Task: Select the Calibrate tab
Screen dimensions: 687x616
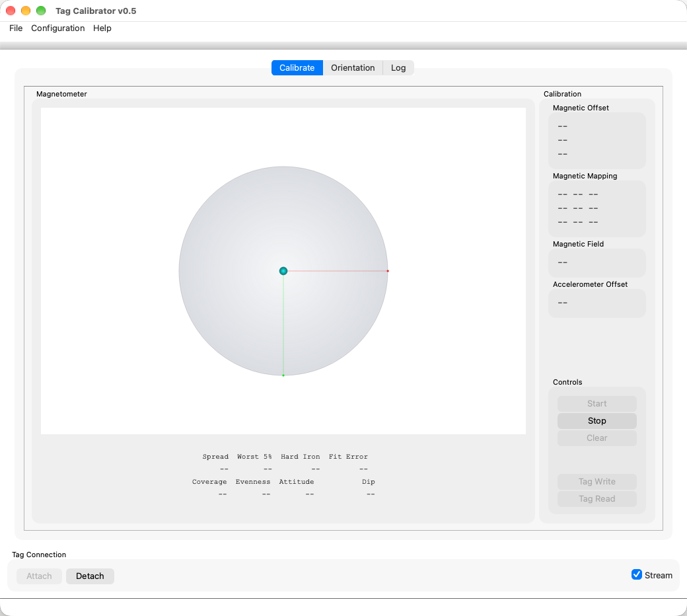Action: coord(297,68)
